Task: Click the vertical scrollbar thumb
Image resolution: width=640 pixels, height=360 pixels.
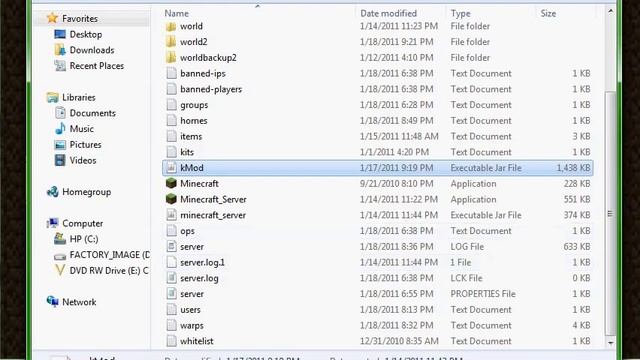Action: coord(611,213)
